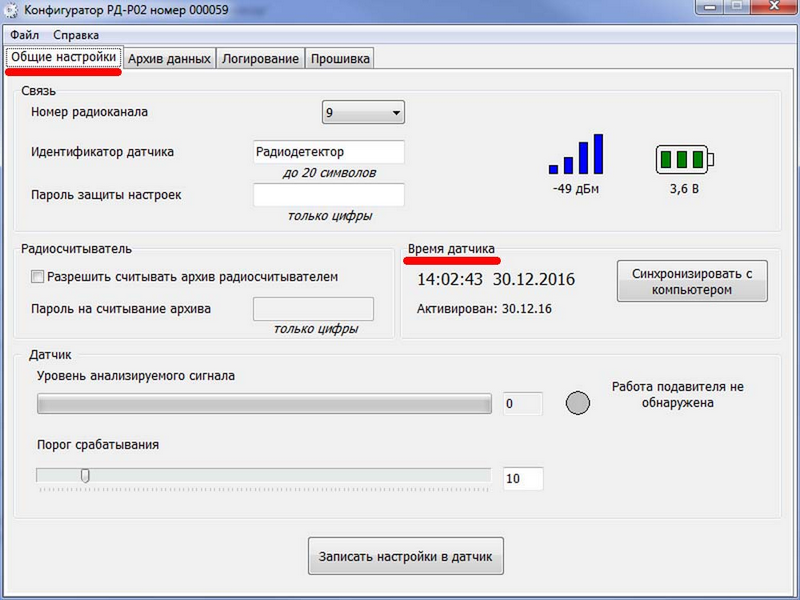Viewport: 800px width, 600px height.
Task: Click the archive reading password field
Action: 313,309
